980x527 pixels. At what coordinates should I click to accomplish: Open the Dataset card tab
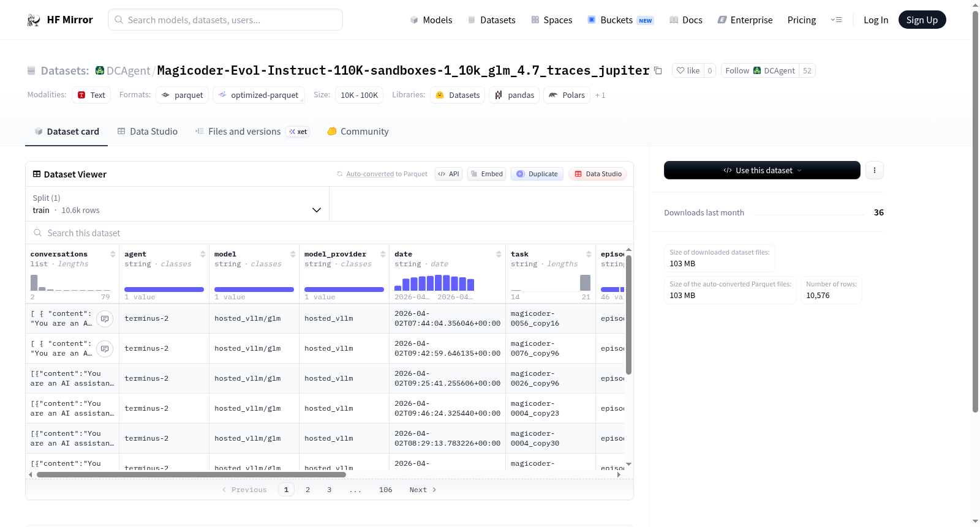click(66, 132)
